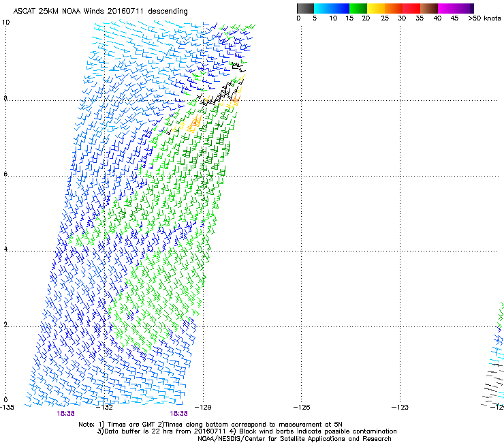Click the ASCAT 25KM NOAA Winds title

click(x=100, y=11)
